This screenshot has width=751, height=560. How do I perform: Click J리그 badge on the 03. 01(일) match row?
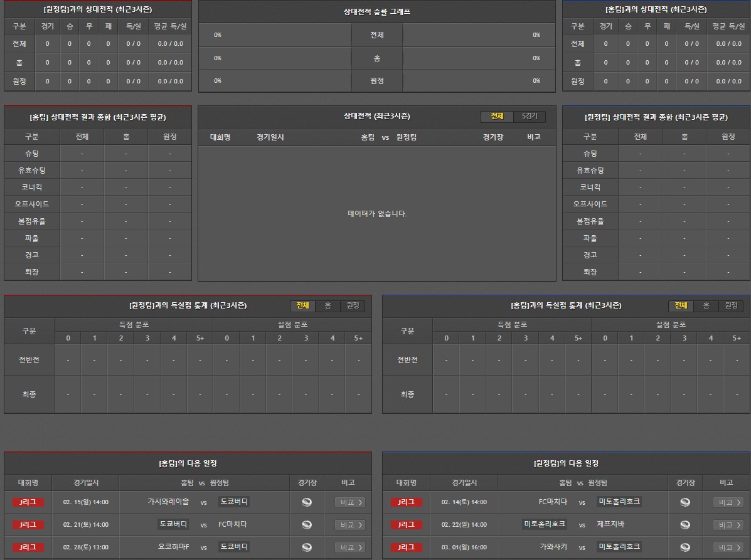407,547
